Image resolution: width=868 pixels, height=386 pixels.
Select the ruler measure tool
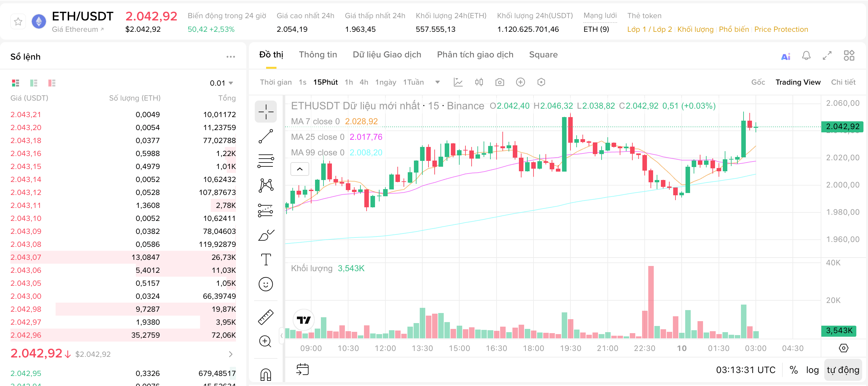[265, 317]
